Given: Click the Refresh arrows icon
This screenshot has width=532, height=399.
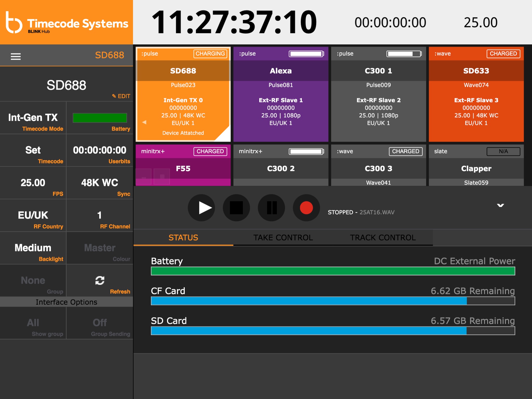Looking at the screenshot, I should coord(100,280).
